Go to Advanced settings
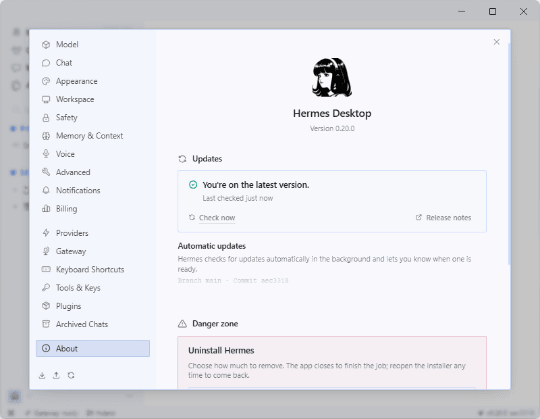 click(93, 172)
